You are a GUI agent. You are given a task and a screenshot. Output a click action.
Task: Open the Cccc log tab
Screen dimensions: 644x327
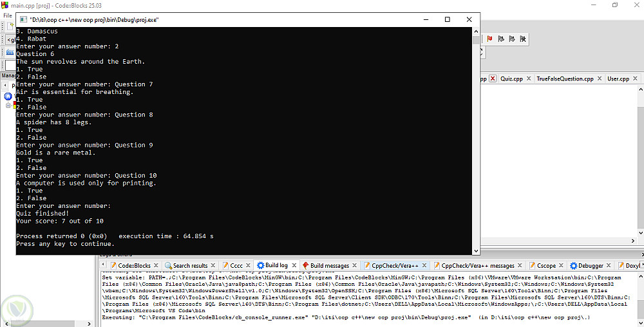coord(236,265)
